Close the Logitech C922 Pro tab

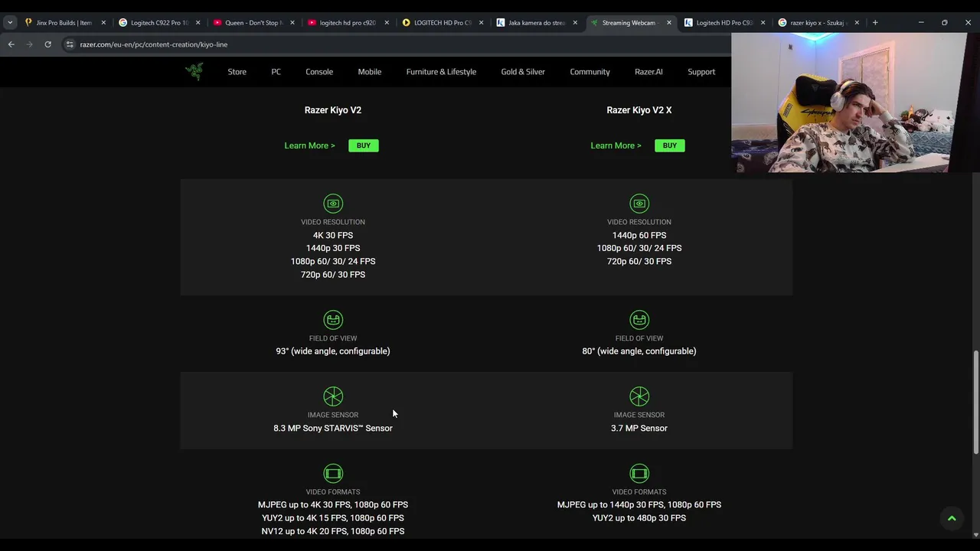(x=198, y=23)
